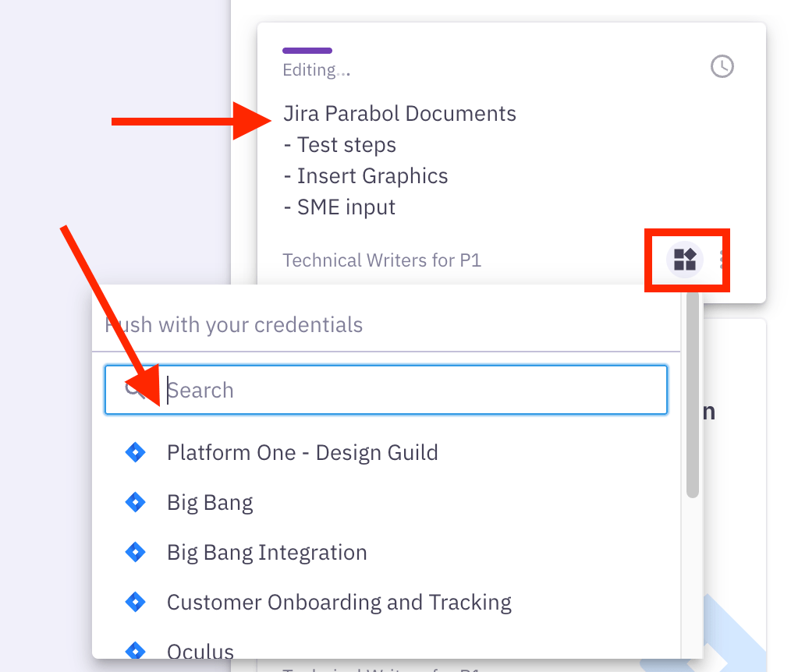
Task: Click the purple status bar on card
Action: coord(307,51)
